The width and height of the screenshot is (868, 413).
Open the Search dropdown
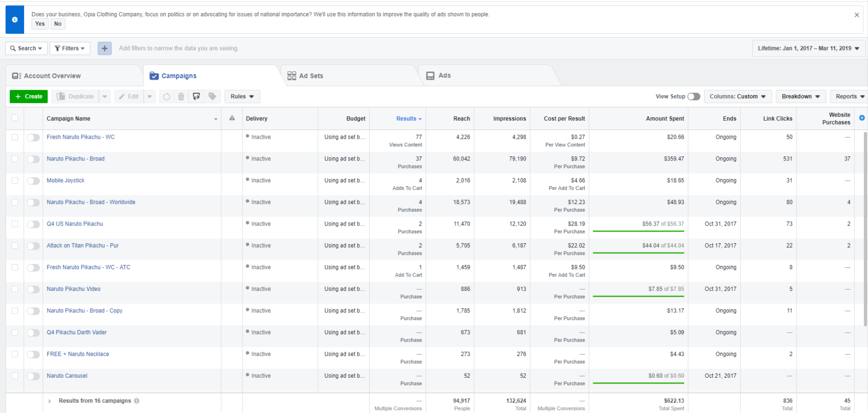coord(26,48)
